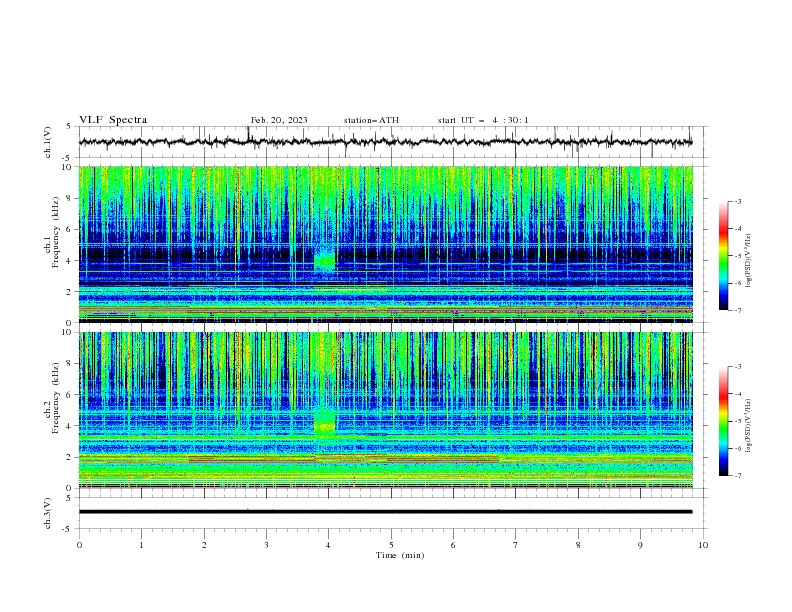Click the '-3' tick on ch.1 color bar
The height and width of the screenshot is (612, 792).
pos(737,201)
